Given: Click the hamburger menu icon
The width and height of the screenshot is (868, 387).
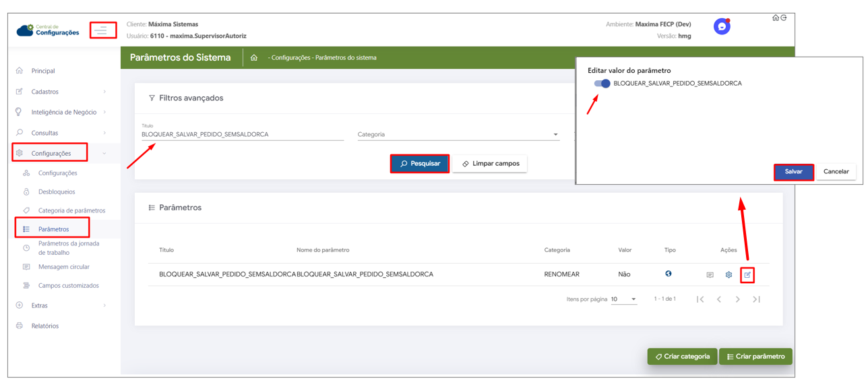Looking at the screenshot, I should [x=101, y=30].
